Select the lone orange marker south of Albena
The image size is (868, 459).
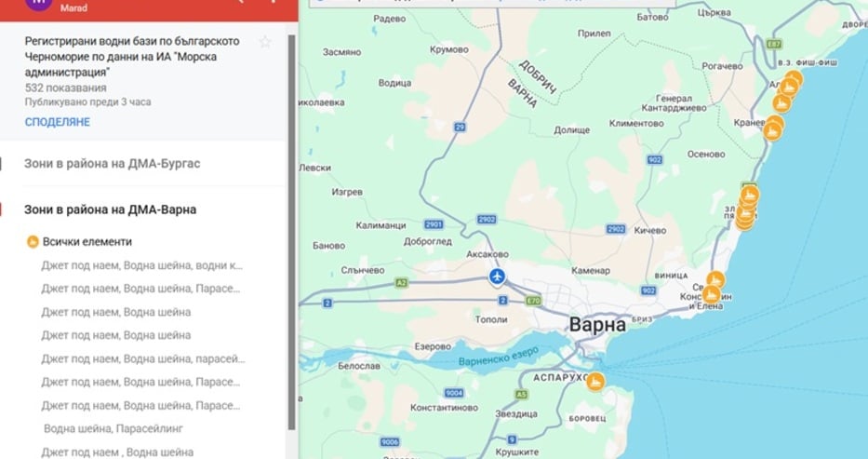pos(781,103)
